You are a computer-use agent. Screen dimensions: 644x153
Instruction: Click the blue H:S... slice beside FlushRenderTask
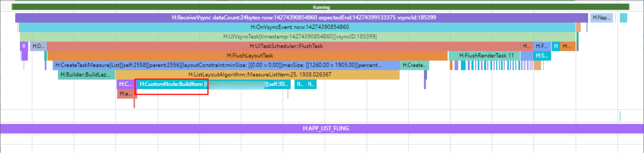542,55
